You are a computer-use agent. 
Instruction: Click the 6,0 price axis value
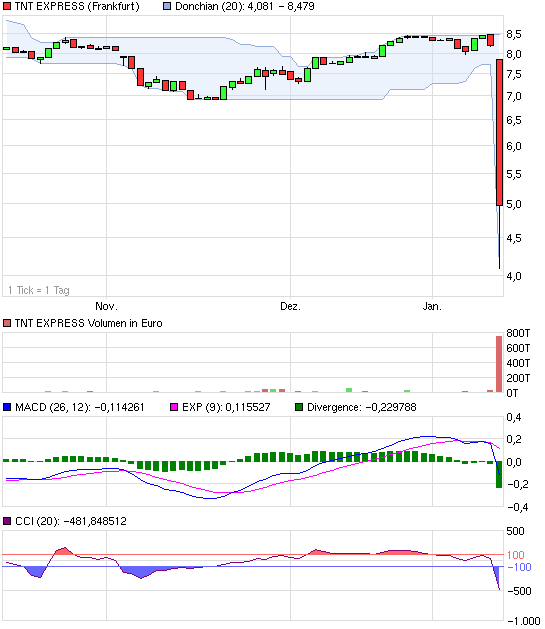[x=514, y=146]
